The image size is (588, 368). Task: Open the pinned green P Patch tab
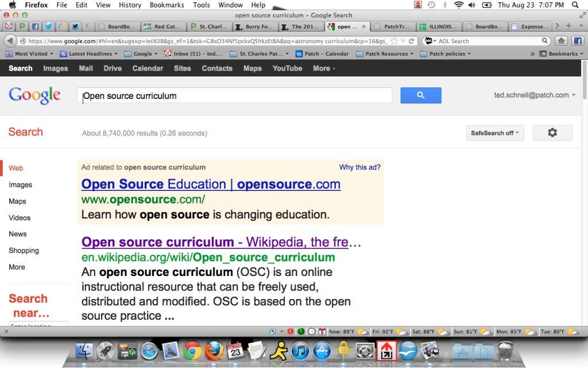22,26
